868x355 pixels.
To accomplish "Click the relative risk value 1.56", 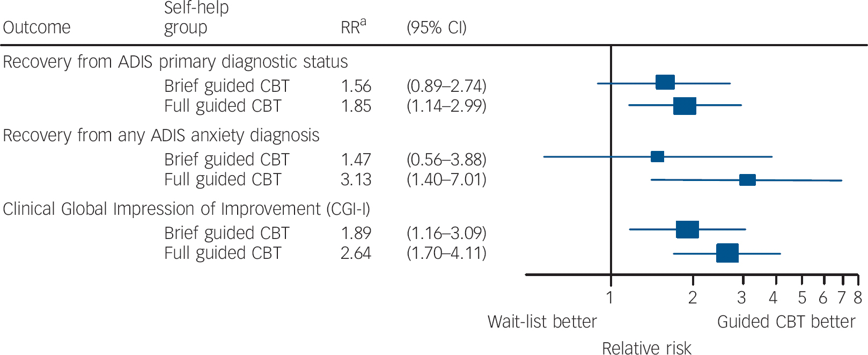I will pos(356,86).
